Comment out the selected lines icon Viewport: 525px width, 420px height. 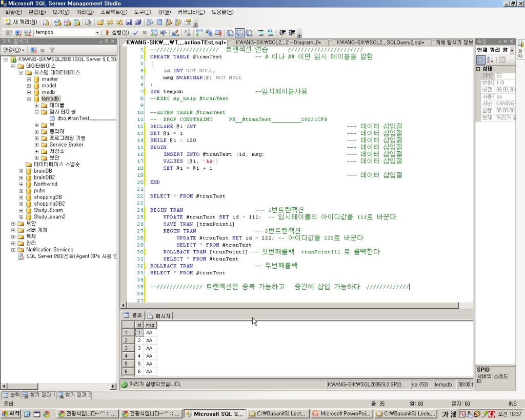pyautogui.click(x=261, y=32)
